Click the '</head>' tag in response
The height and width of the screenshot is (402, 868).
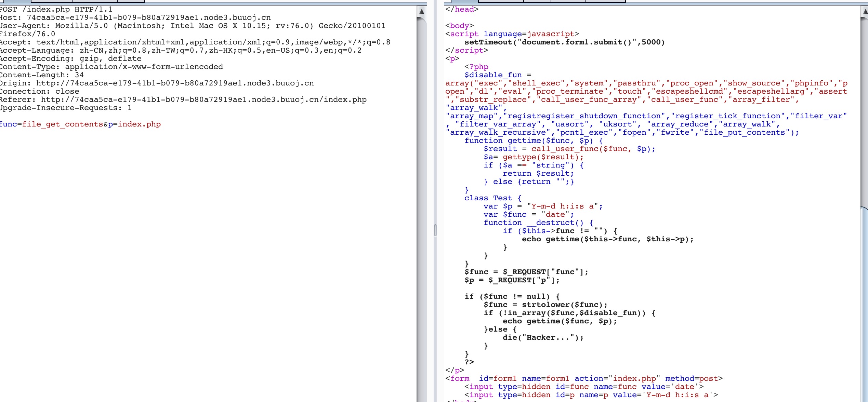[462, 9]
